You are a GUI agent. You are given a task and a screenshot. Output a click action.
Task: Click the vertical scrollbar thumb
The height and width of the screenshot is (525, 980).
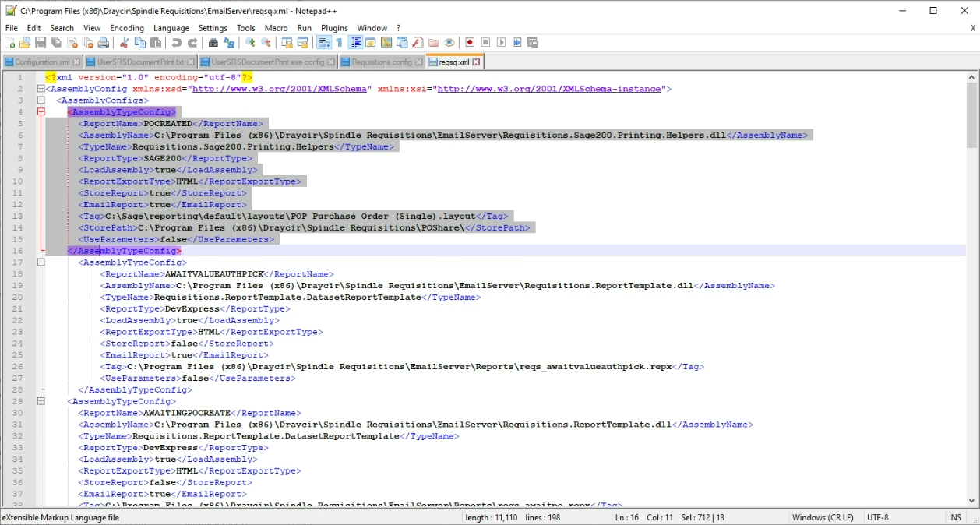pos(971,115)
